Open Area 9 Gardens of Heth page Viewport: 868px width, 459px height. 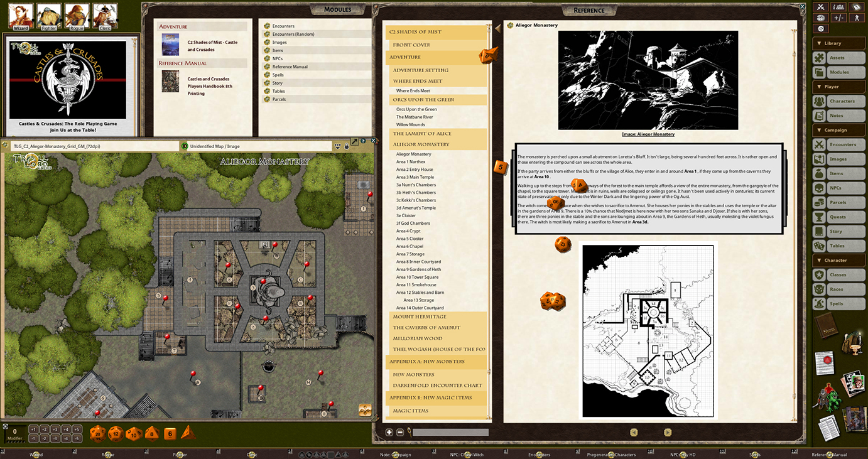(418, 269)
